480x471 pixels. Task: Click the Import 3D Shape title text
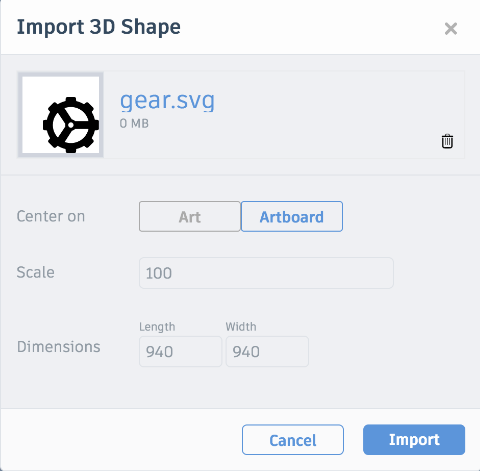pos(99,27)
